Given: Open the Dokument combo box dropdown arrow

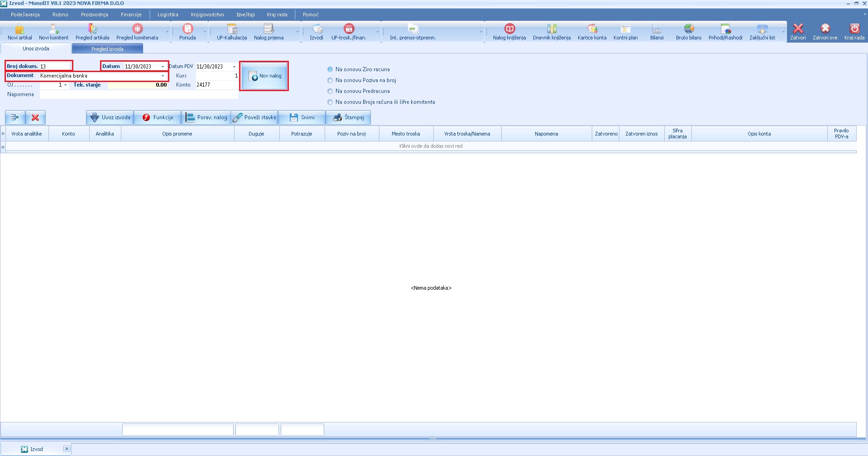Looking at the screenshot, I should coord(163,76).
